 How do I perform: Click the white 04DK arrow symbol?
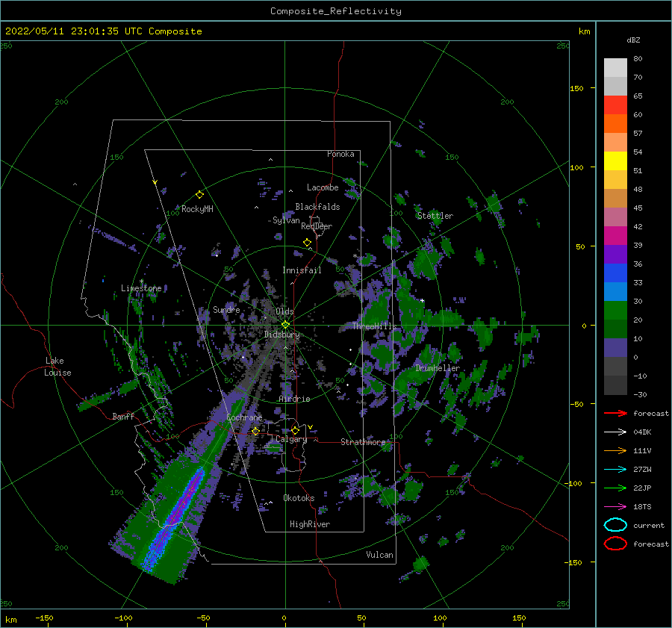pyautogui.click(x=615, y=432)
